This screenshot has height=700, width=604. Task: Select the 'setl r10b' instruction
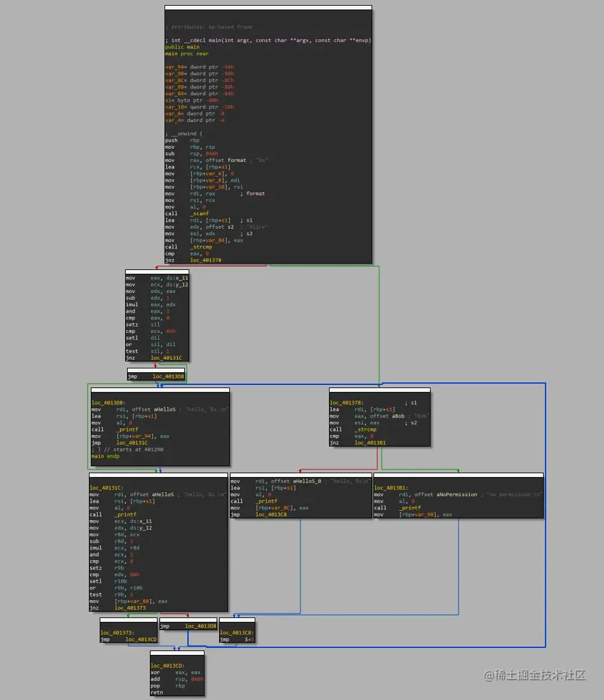click(109, 581)
